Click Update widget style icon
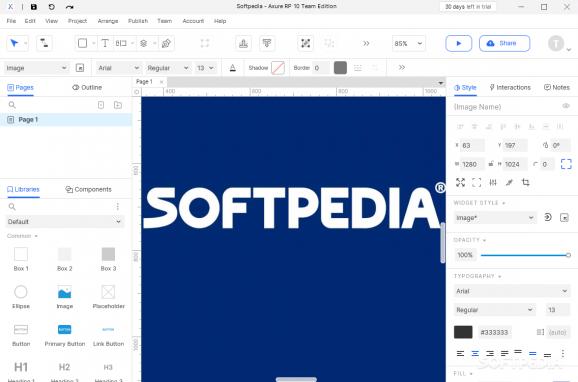Viewport: 578px width, 382px height. click(x=548, y=217)
